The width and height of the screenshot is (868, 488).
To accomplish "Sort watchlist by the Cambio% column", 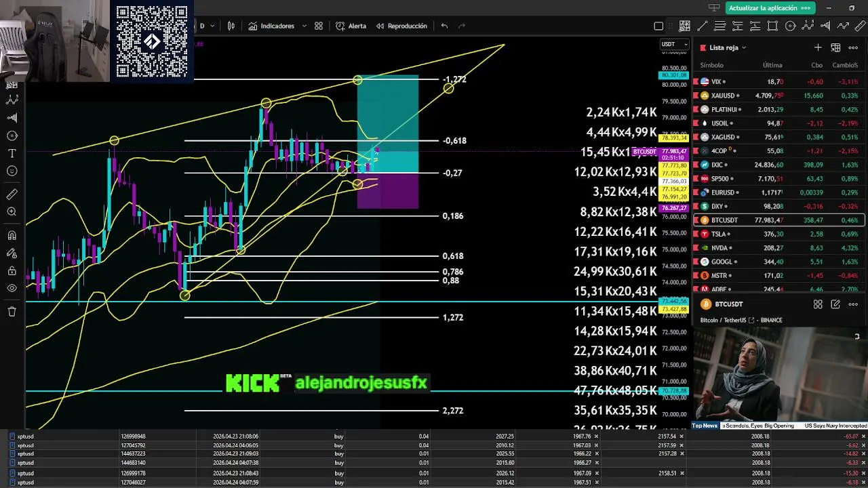I will 845,65.
